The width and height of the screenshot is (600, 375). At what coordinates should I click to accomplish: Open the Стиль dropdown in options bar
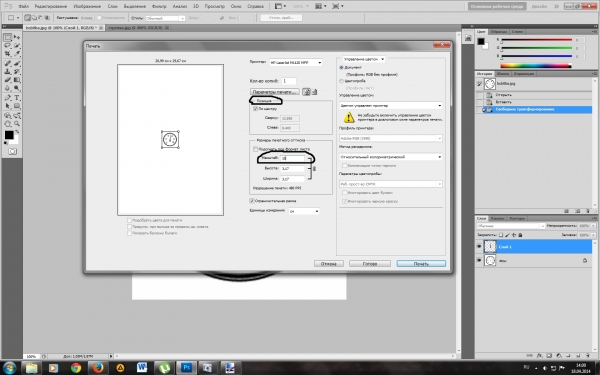pyautogui.click(x=165, y=18)
